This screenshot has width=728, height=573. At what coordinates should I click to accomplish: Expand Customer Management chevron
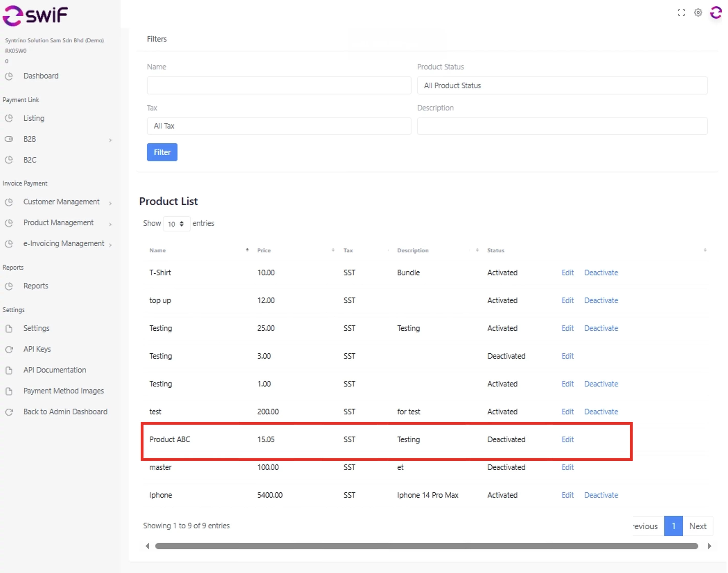click(x=110, y=203)
